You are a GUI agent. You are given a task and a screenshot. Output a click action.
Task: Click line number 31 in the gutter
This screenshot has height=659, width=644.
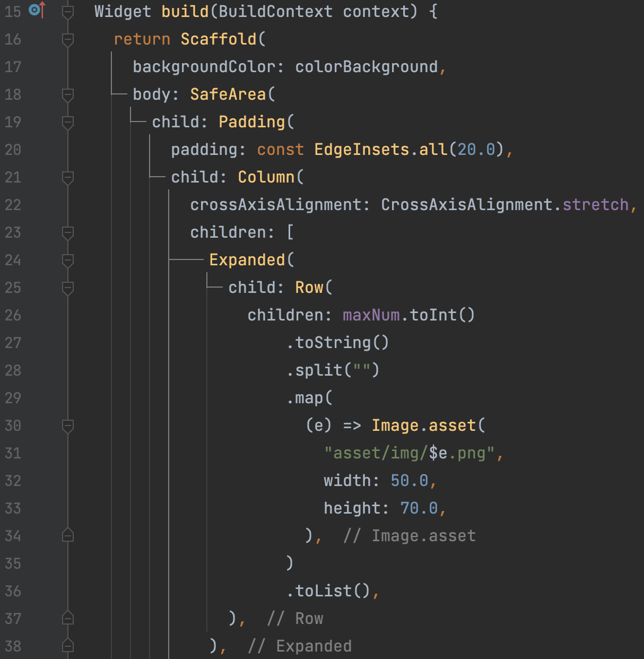pos(13,453)
